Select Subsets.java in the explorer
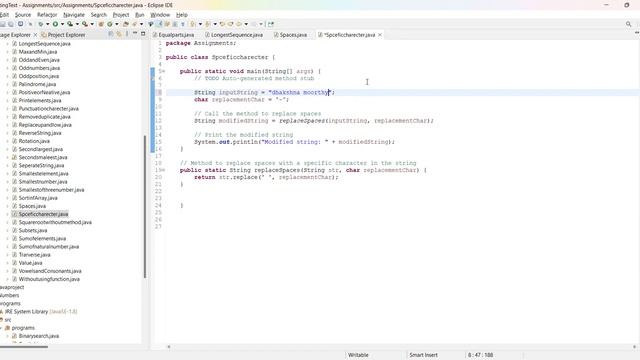Viewport: 640px width, 360px height. (x=33, y=231)
